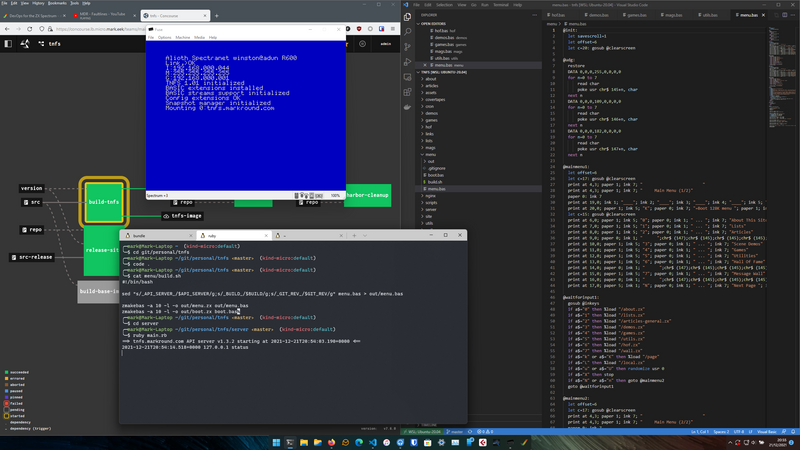The width and height of the screenshot is (800, 450).
Task: Expand the scripts folder in Explorer
Action: [x=430, y=202]
